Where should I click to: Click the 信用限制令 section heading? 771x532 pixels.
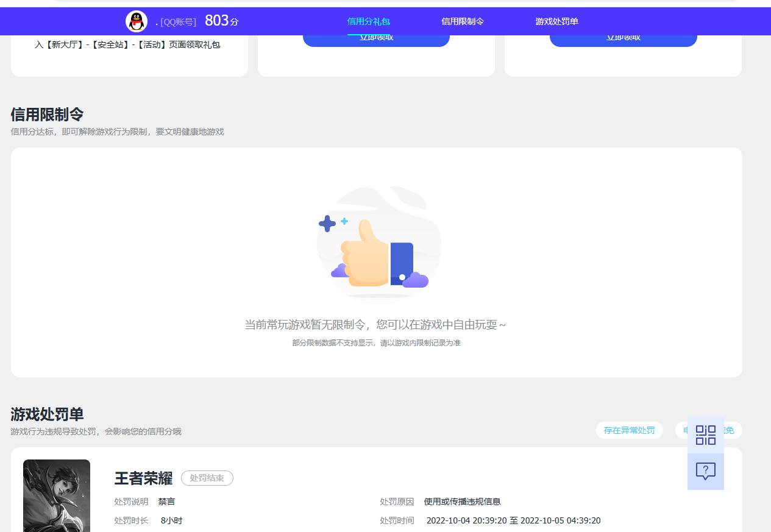click(x=47, y=114)
